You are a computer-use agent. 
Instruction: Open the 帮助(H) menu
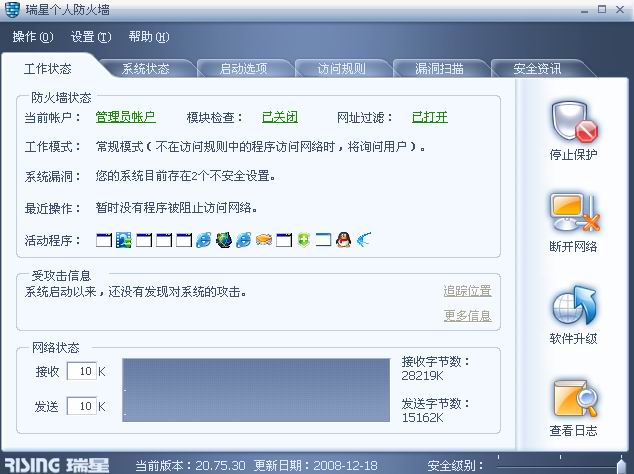[x=149, y=37]
